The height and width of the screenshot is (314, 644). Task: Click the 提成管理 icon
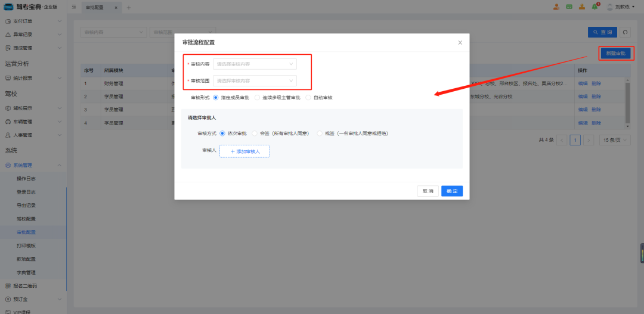tap(8, 48)
